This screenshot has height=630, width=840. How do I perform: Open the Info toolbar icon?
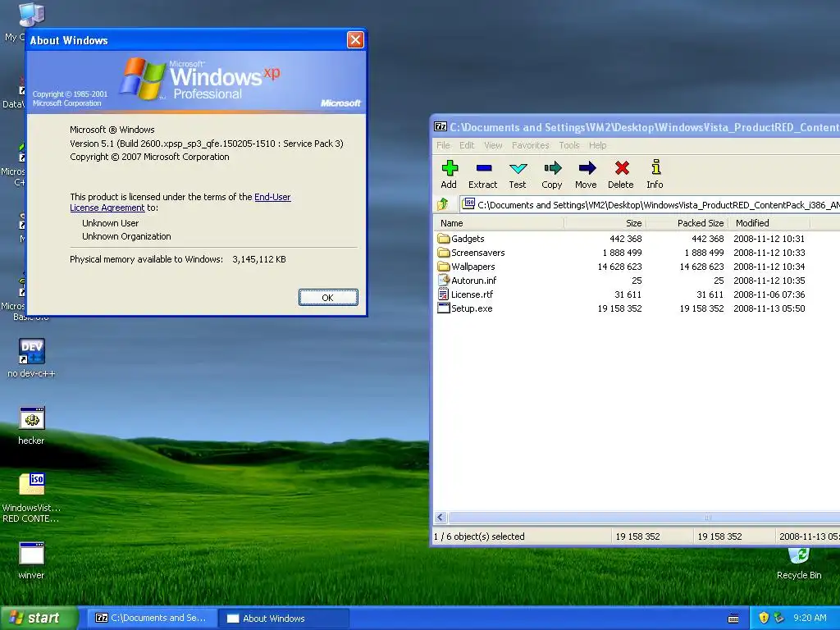coord(655,167)
